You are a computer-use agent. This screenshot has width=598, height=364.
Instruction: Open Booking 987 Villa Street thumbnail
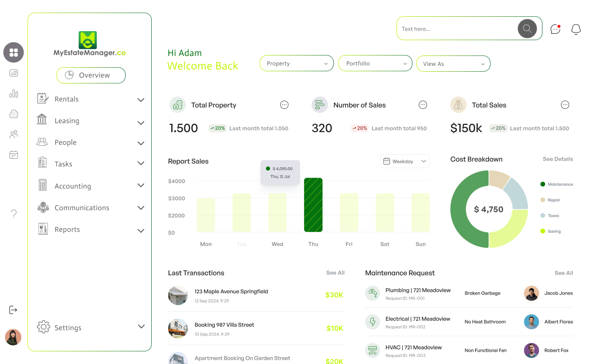pyautogui.click(x=178, y=328)
